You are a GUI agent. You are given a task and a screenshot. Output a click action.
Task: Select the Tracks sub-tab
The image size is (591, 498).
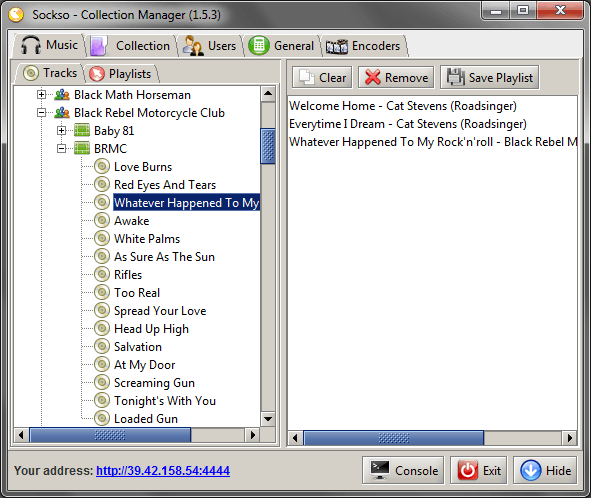[49, 73]
